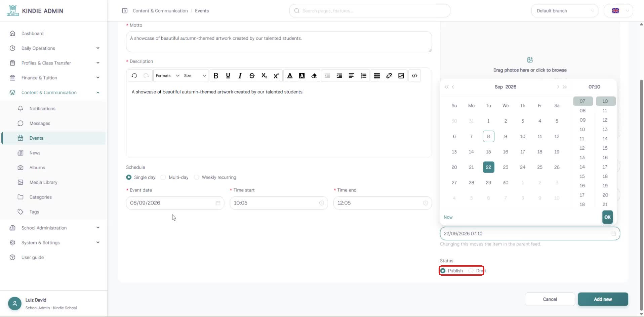Click the text alignment icon
644x317 pixels.
[352, 76]
